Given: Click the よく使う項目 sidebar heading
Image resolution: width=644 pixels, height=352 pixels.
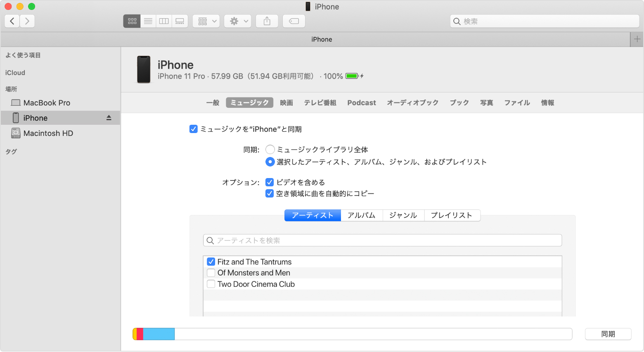Looking at the screenshot, I should tap(23, 55).
